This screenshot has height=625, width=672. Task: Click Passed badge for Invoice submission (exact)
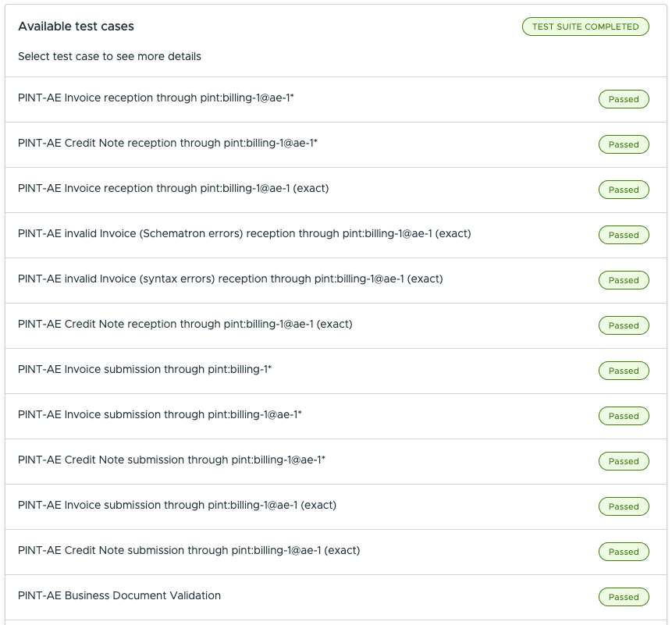click(624, 506)
